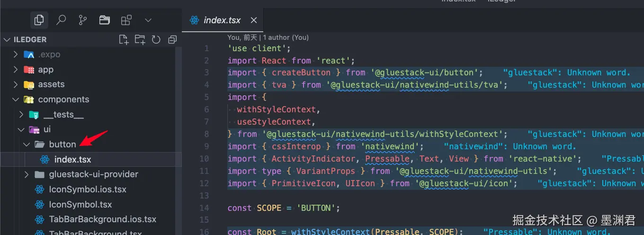The height and width of the screenshot is (235, 644).
Task: Click withStyleContext on line 6
Action: [276, 109]
